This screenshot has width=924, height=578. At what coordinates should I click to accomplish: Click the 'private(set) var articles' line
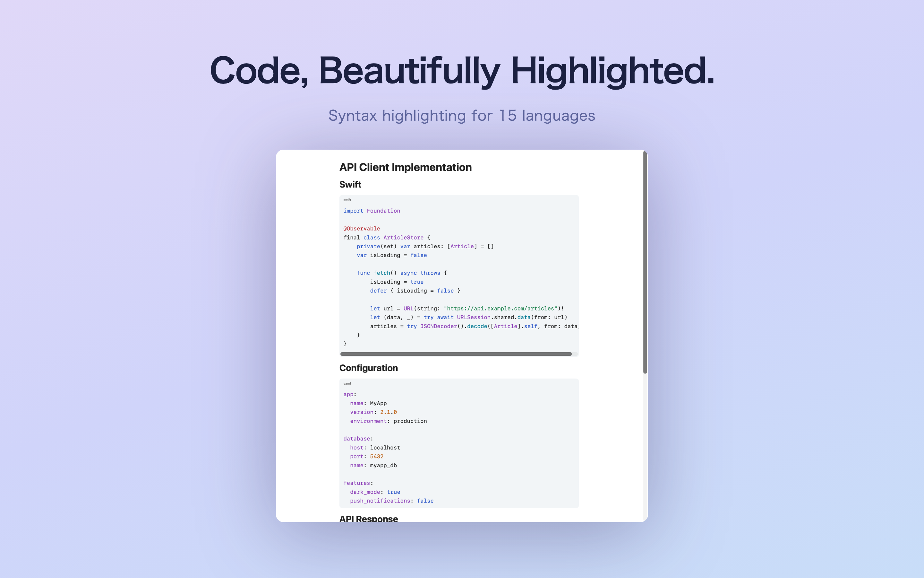click(x=425, y=246)
